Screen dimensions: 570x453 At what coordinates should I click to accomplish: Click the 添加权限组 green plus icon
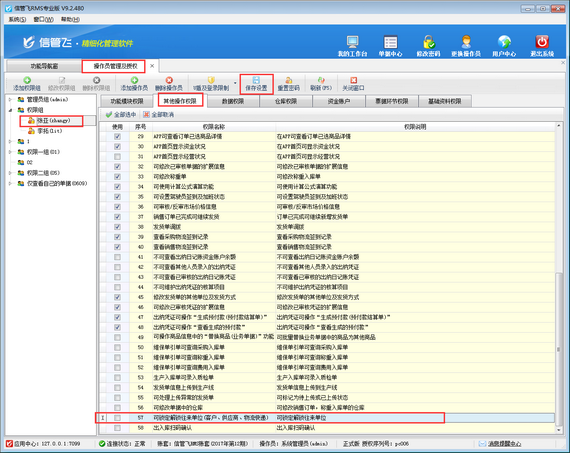pos(27,80)
